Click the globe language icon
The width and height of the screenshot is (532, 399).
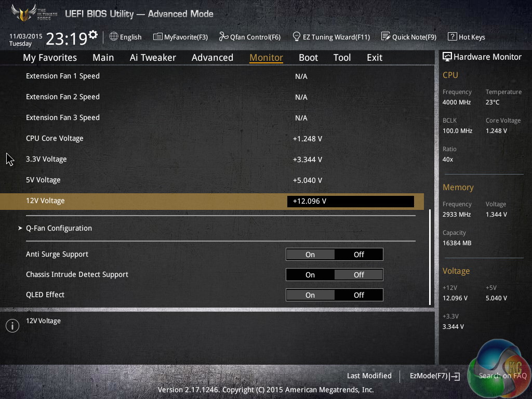click(x=114, y=37)
